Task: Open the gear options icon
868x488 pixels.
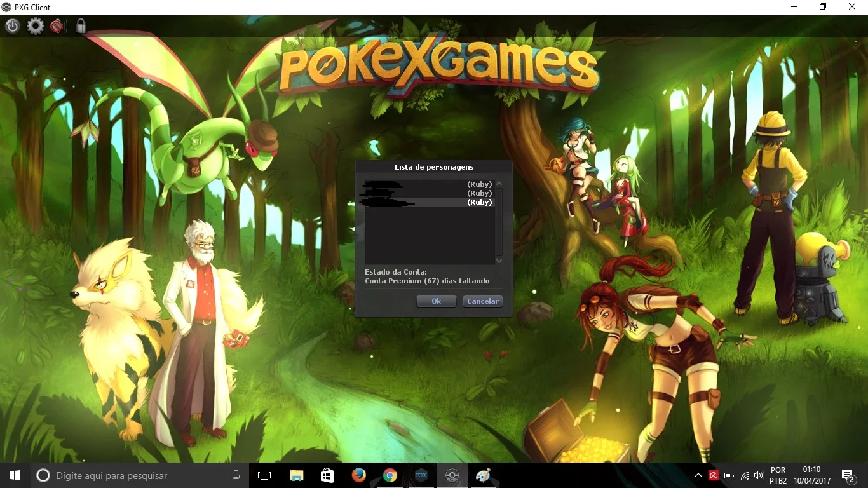Action: 36,26
